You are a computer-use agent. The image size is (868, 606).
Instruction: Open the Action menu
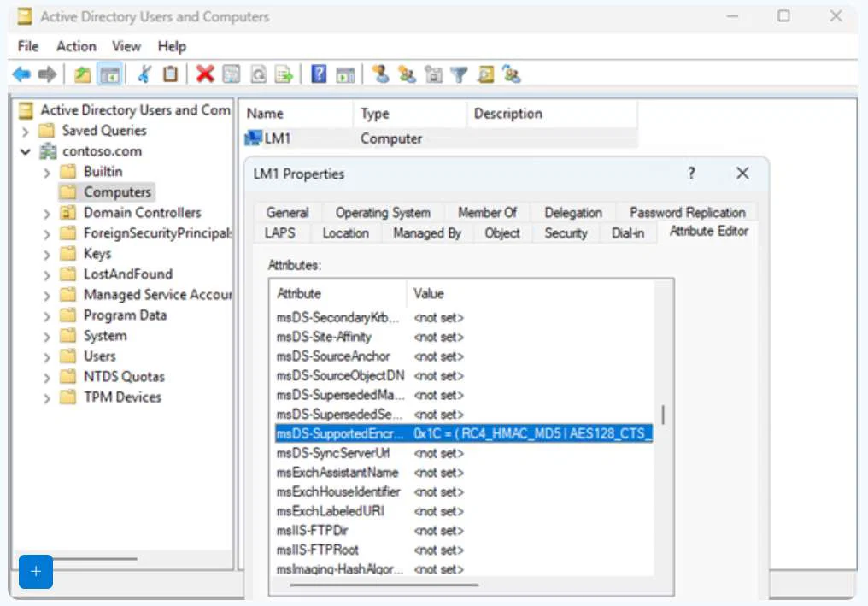(76, 46)
